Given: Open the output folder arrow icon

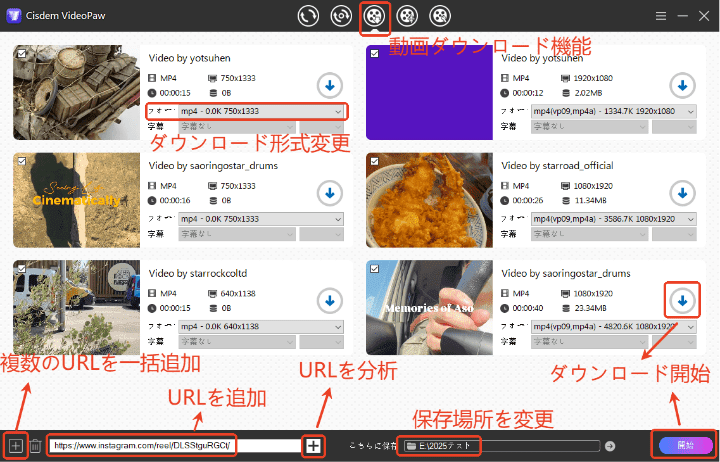Looking at the screenshot, I should 610,445.
